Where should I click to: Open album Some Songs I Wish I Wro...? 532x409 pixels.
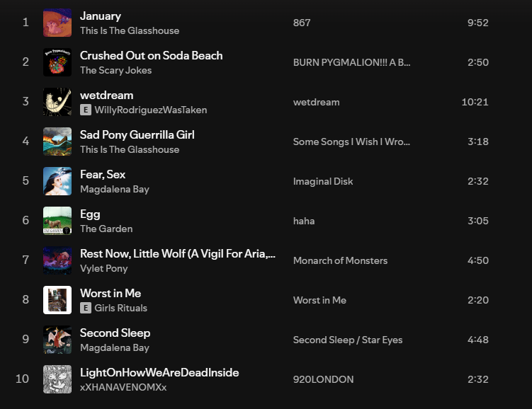point(351,142)
